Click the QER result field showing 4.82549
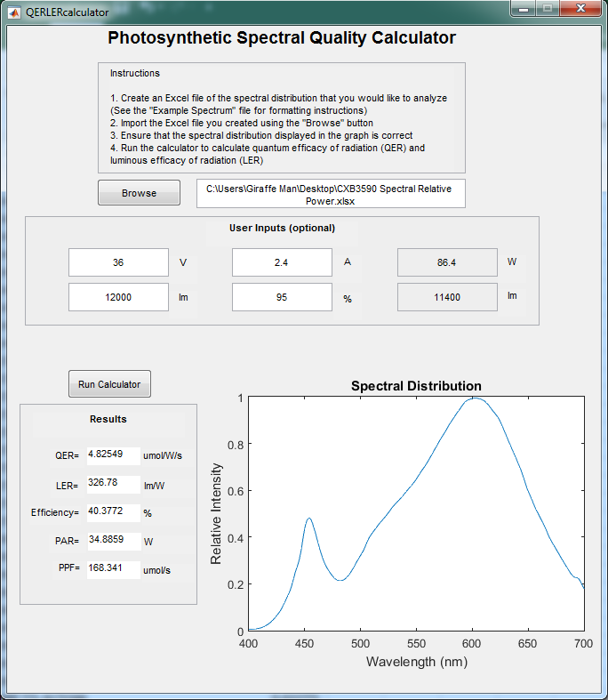608x700 pixels. 113,455
